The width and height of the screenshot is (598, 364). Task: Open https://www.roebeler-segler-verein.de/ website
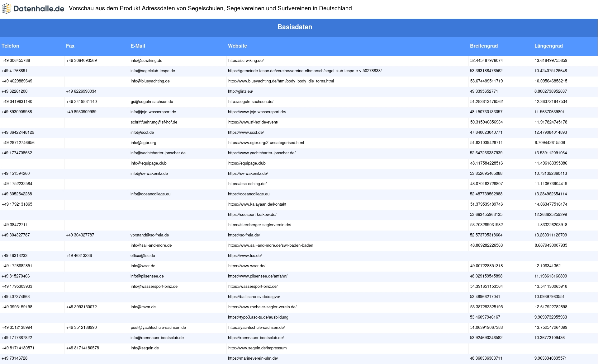pos(262,307)
